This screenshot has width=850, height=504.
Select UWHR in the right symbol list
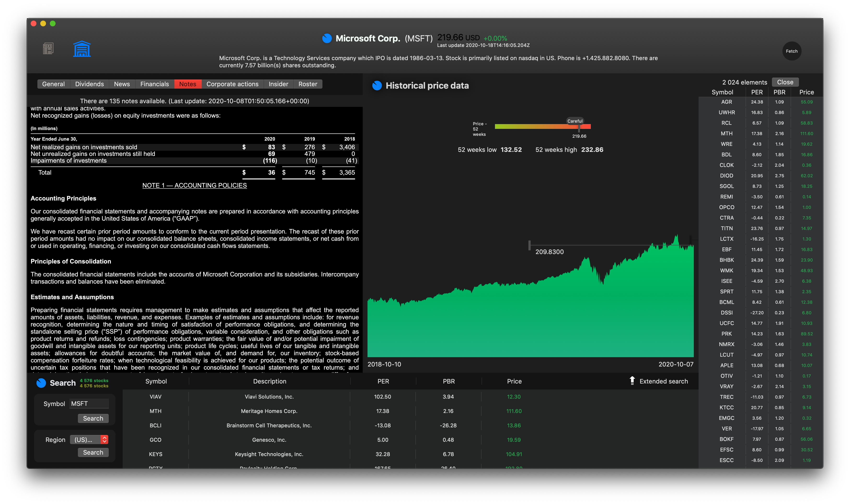pos(761,112)
